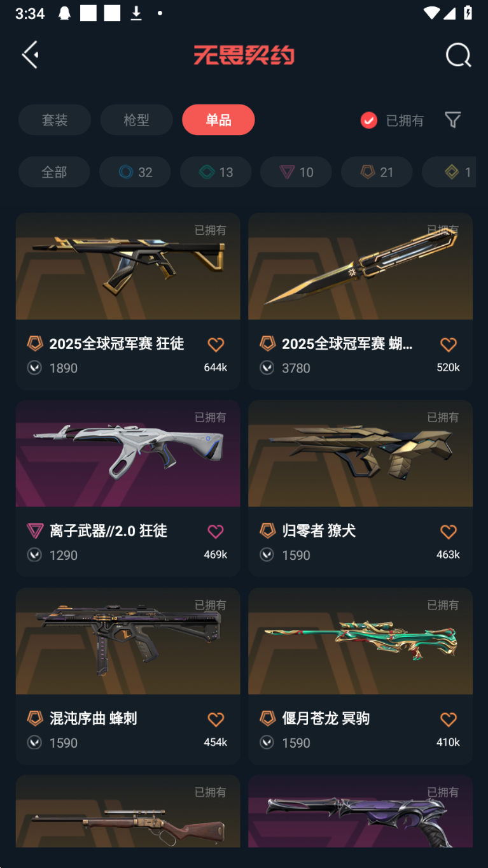
Task: Filter by blue circle tier 32
Action: pos(136,172)
